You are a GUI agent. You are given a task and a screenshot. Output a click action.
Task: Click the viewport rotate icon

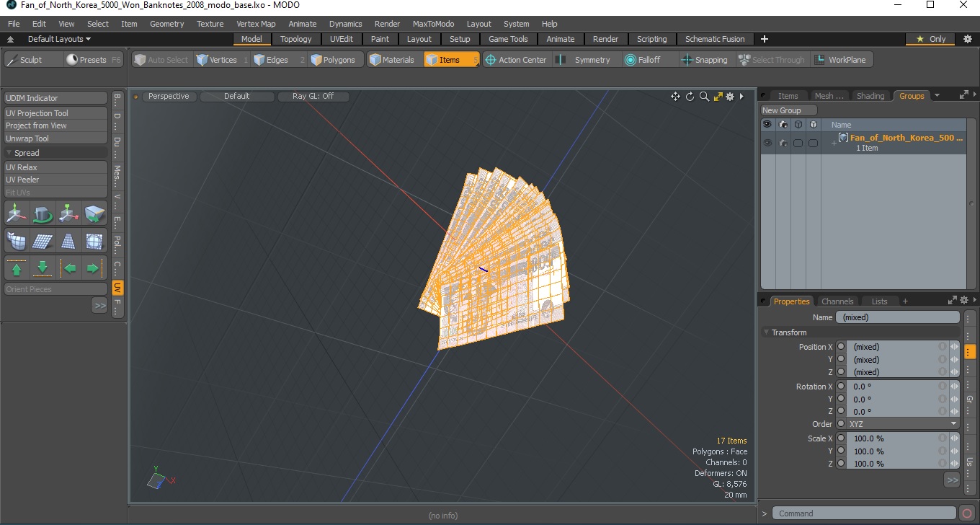pyautogui.click(x=690, y=97)
